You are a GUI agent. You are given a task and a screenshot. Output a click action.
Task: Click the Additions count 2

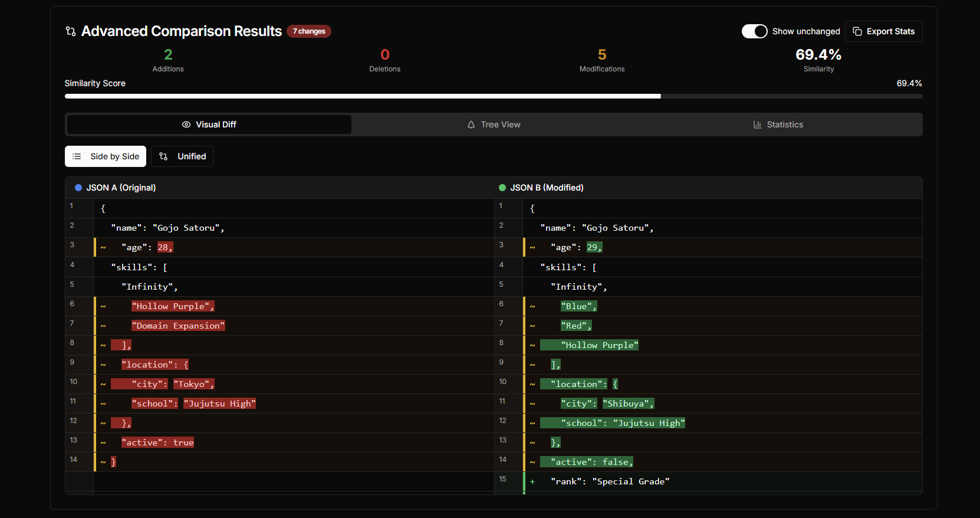pos(168,55)
